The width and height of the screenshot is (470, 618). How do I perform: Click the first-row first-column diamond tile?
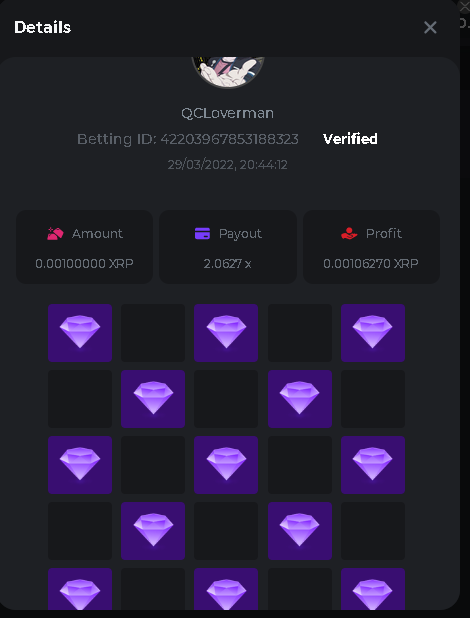coord(80,333)
